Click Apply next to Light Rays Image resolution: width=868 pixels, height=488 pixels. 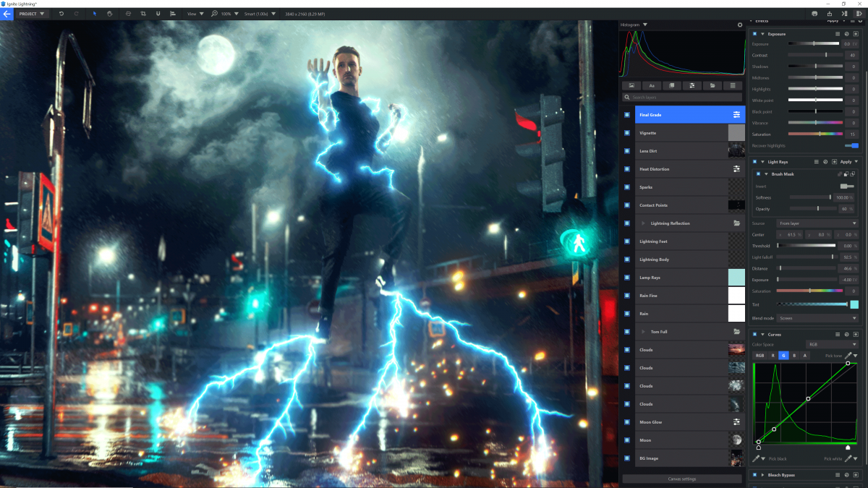pos(848,161)
